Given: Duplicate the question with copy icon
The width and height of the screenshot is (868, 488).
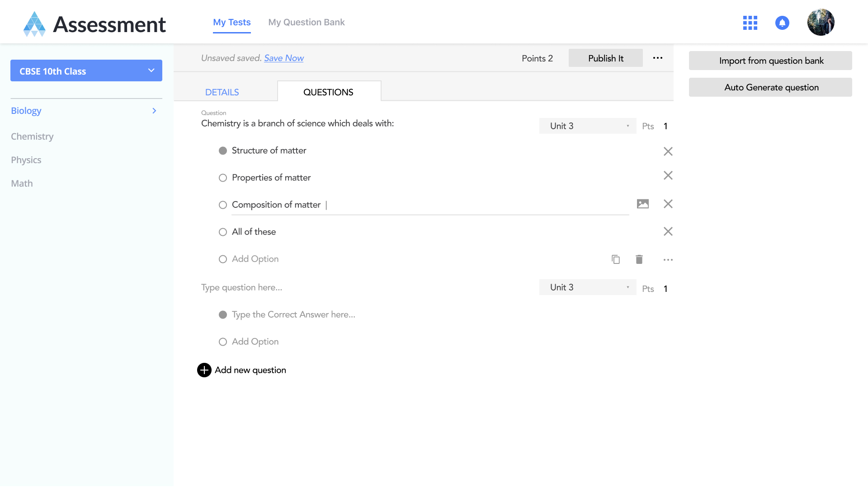Looking at the screenshot, I should [615, 259].
